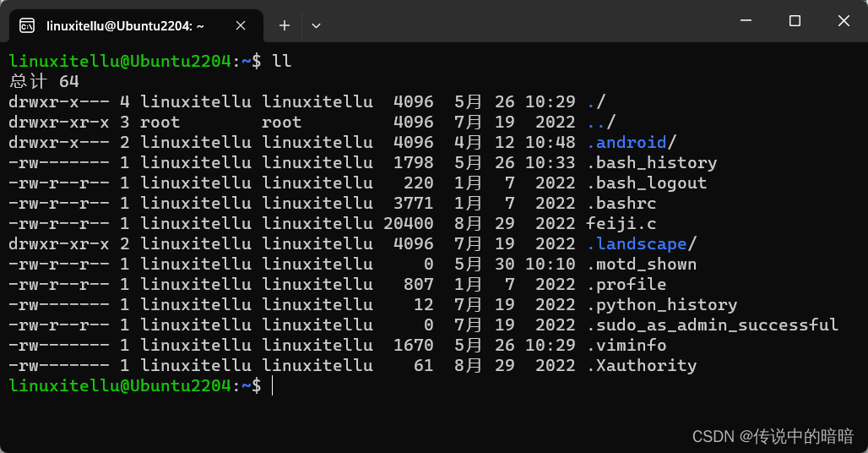
Task: Click the permissions 'drwxr-xr-x' on the .landscape row
Action: coord(59,243)
